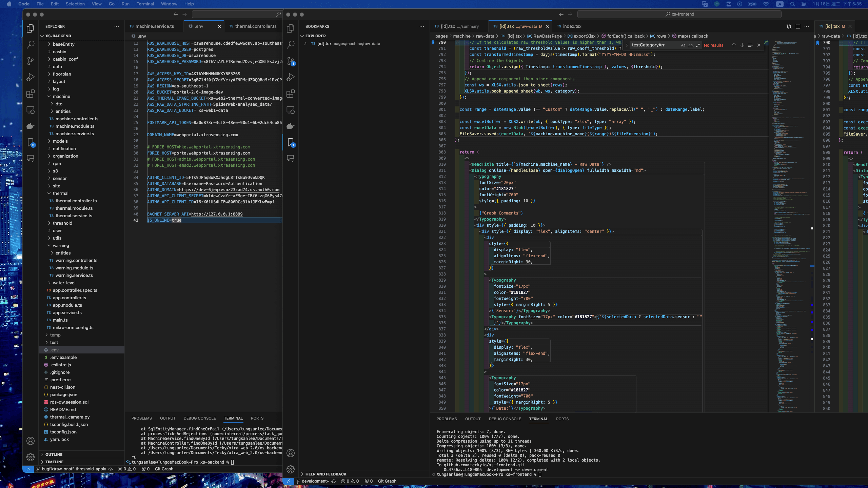Switch to thermal.controller.ts tab
This screenshot has height=488, width=868.
point(256,26)
